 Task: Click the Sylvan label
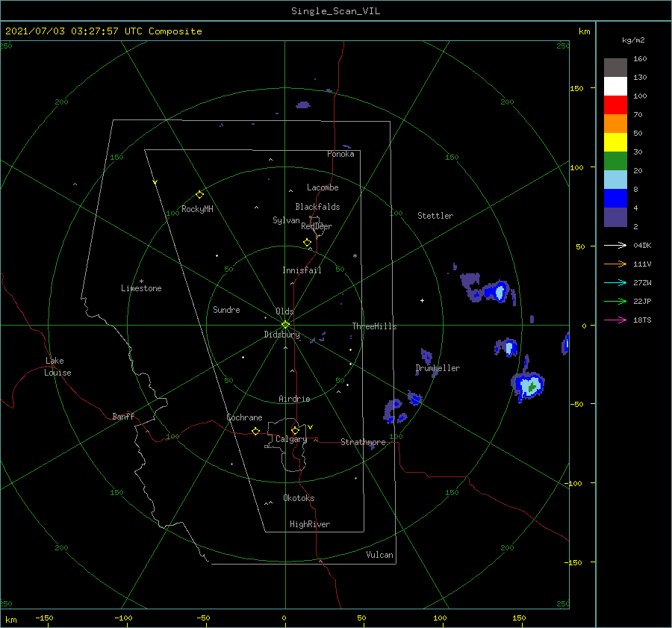tap(286, 220)
